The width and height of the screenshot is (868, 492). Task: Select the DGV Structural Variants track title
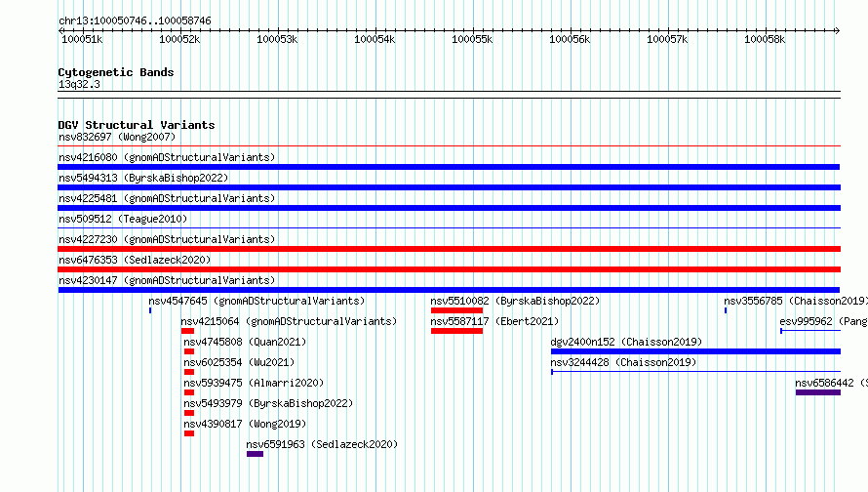pos(137,125)
